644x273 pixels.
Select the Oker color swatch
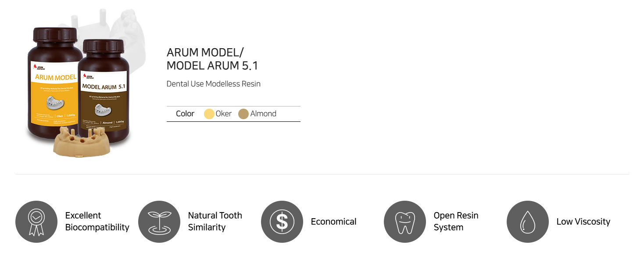pyautogui.click(x=209, y=114)
